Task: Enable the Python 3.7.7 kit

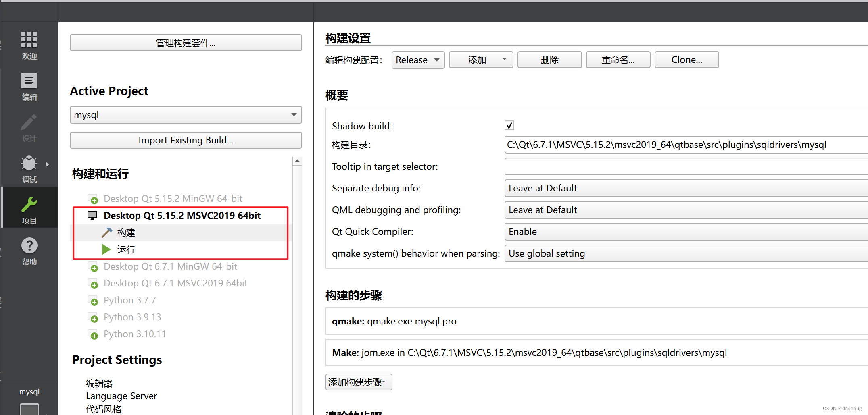Action: pos(93,301)
